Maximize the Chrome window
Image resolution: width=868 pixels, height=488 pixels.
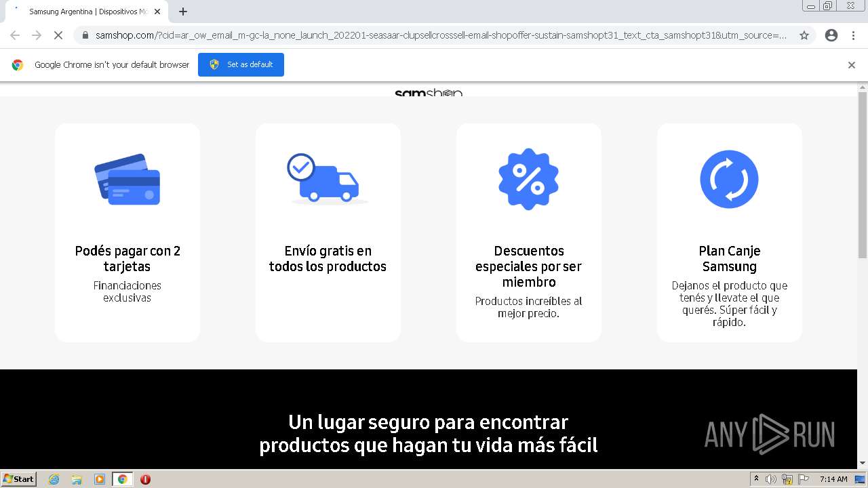tap(828, 5)
